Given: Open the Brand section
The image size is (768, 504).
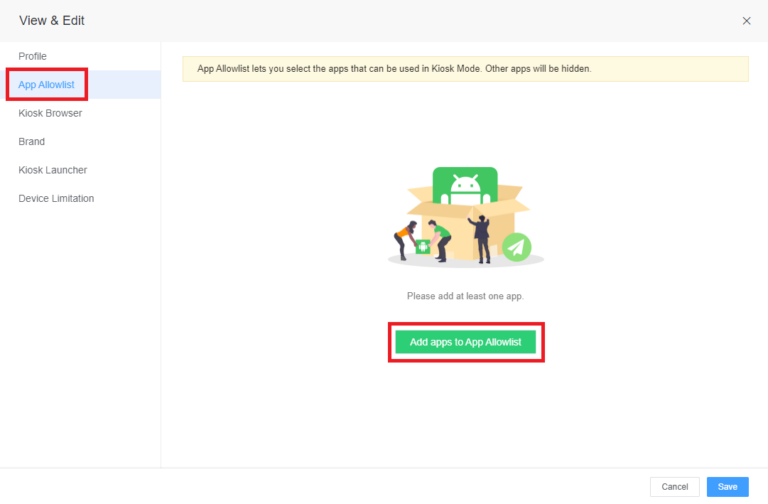Looking at the screenshot, I should coord(31,142).
